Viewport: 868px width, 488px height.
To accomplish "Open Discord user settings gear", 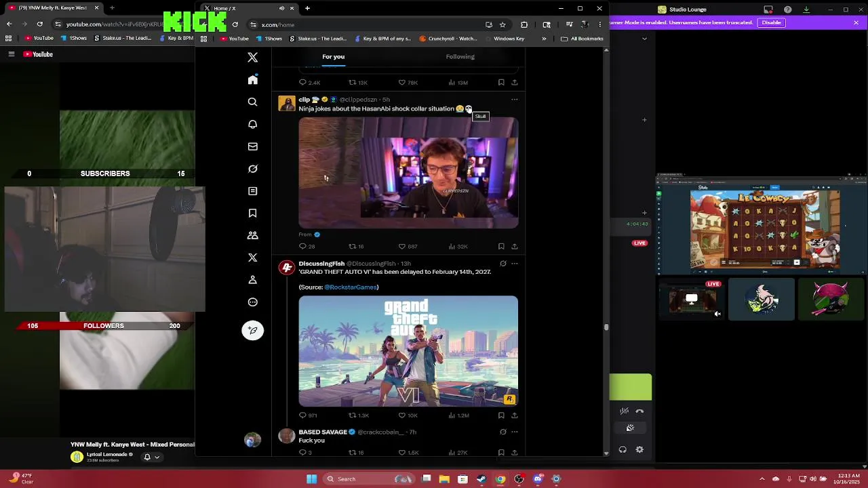I will click(x=639, y=449).
